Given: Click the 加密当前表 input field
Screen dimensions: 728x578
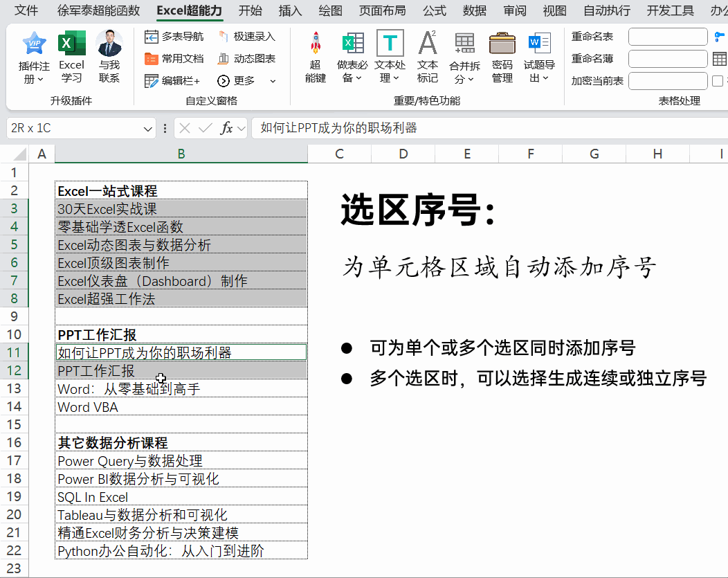Looking at the screenshot, I should 668,81.
